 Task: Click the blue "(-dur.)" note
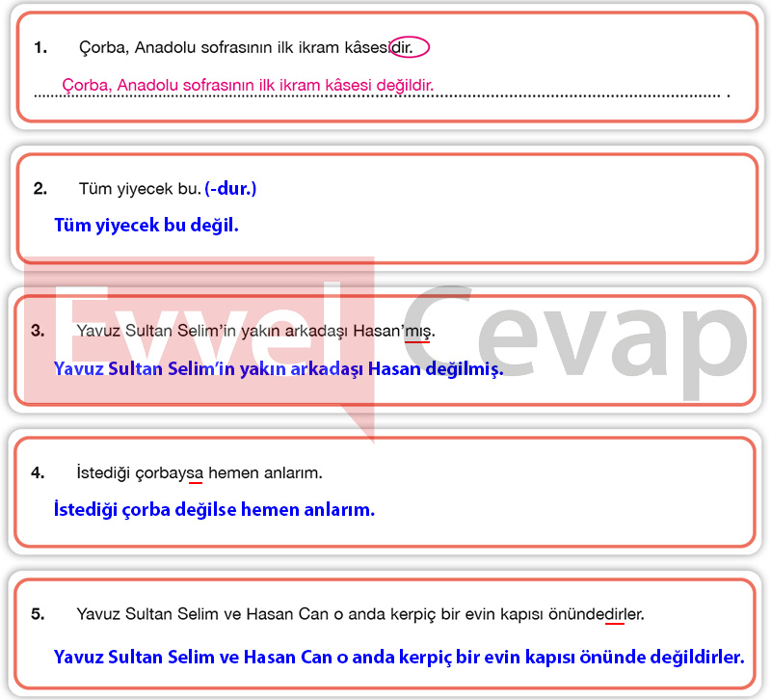coord(230,188)
